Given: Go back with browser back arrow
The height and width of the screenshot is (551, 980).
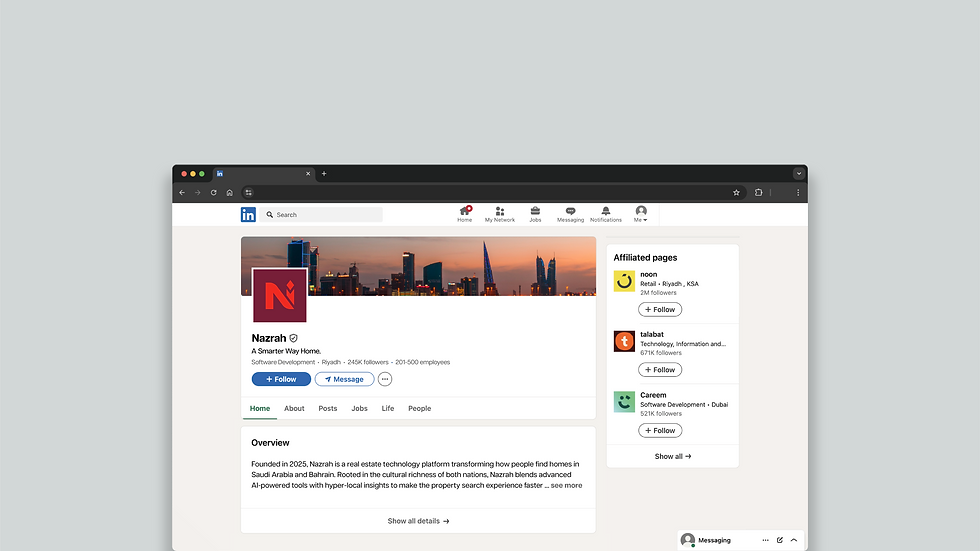Looking at the screenshot, I should (182, 192).
